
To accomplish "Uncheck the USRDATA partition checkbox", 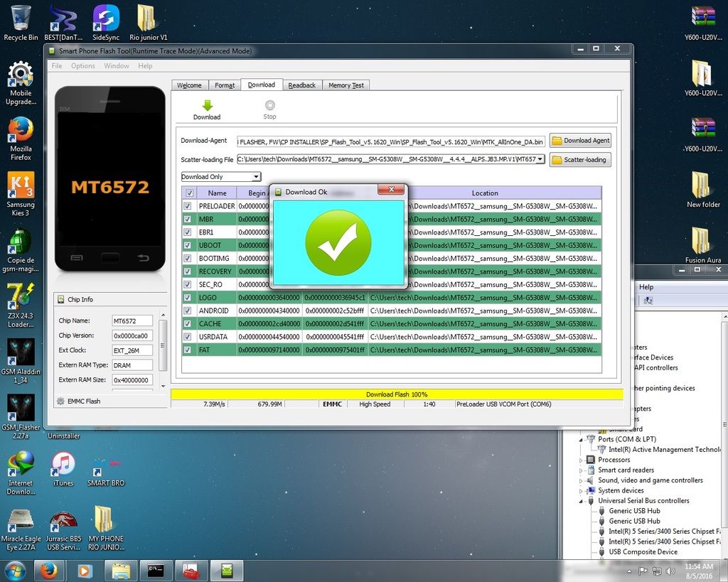I will tap(188, 337).
